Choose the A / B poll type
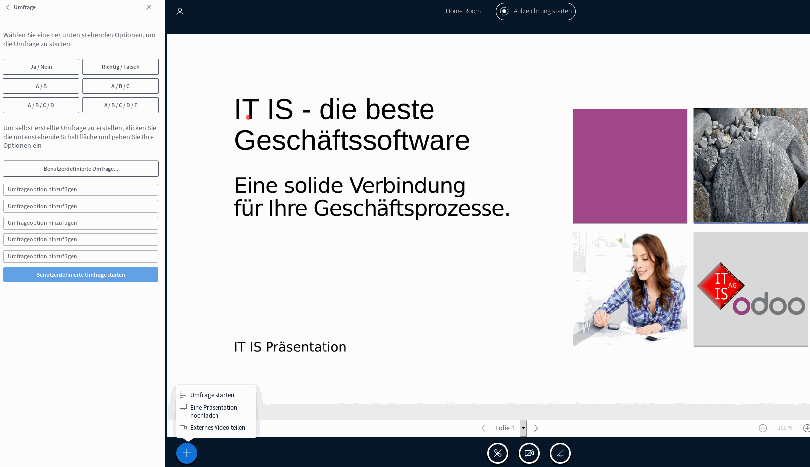The width and height of the screenshot is (810, 467). 41,86
